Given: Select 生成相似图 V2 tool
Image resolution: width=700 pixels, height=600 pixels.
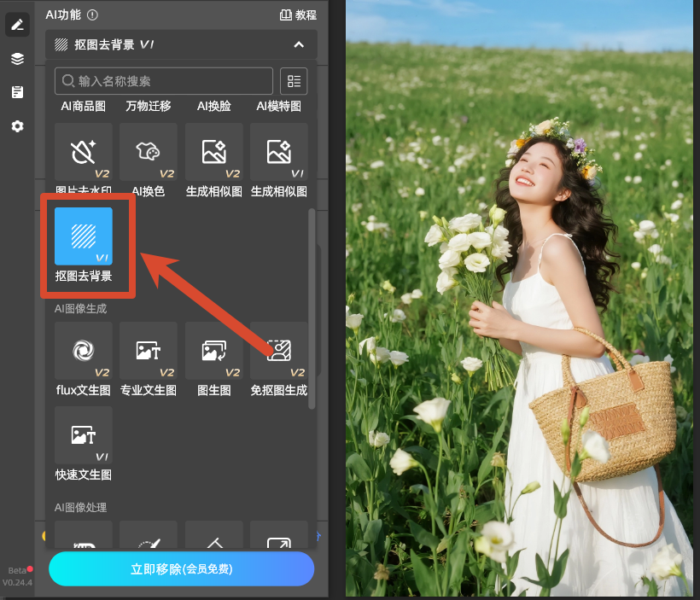Looking at the screenshot, I should pos(213,152).
